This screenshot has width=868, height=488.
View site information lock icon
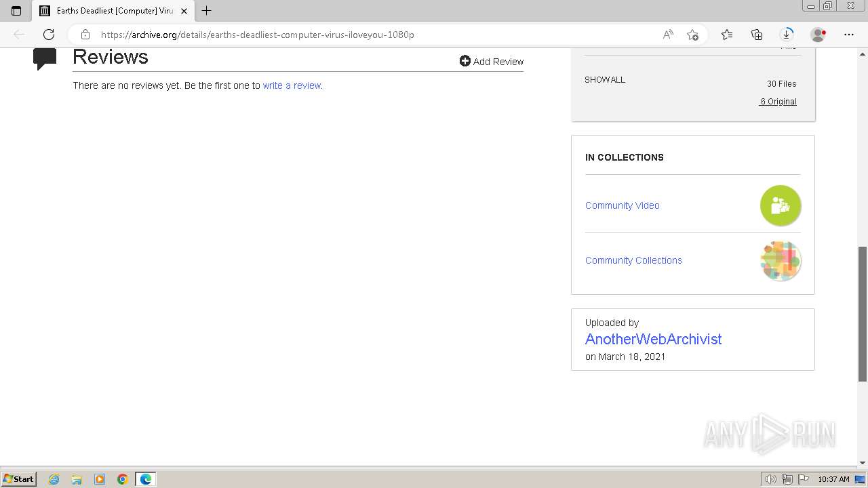click(85, 35)
